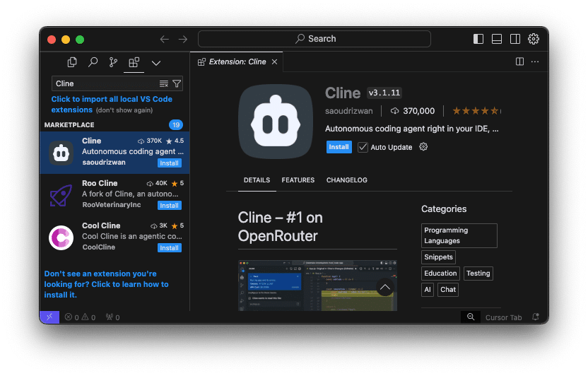This screenshot has height=376, width=588.
Task: Click the ports forwarded status indicator
Action: click(112, 317)
